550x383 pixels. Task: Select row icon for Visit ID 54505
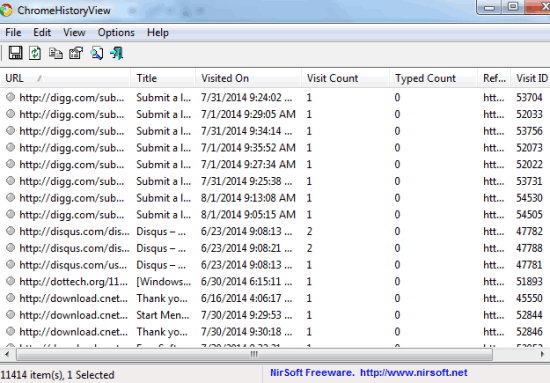(11, 214)
